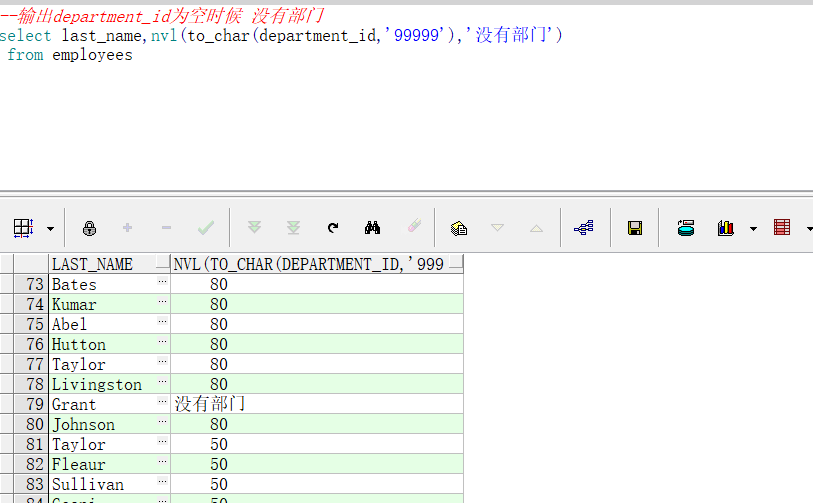Click department value 50 in Sullivan row
813x503 pixels.
(x=317, y=484)
